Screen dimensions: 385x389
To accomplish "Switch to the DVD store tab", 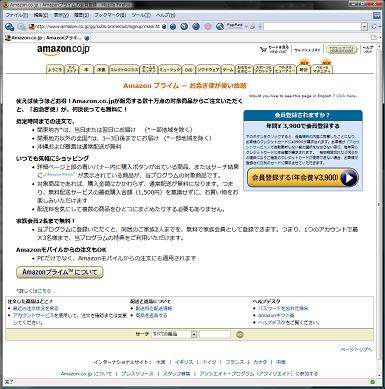I will [x=188, y=69].
